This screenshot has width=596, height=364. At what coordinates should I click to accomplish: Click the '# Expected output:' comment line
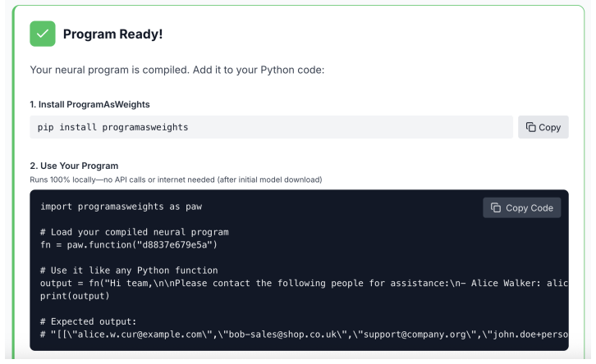point(88,321)
